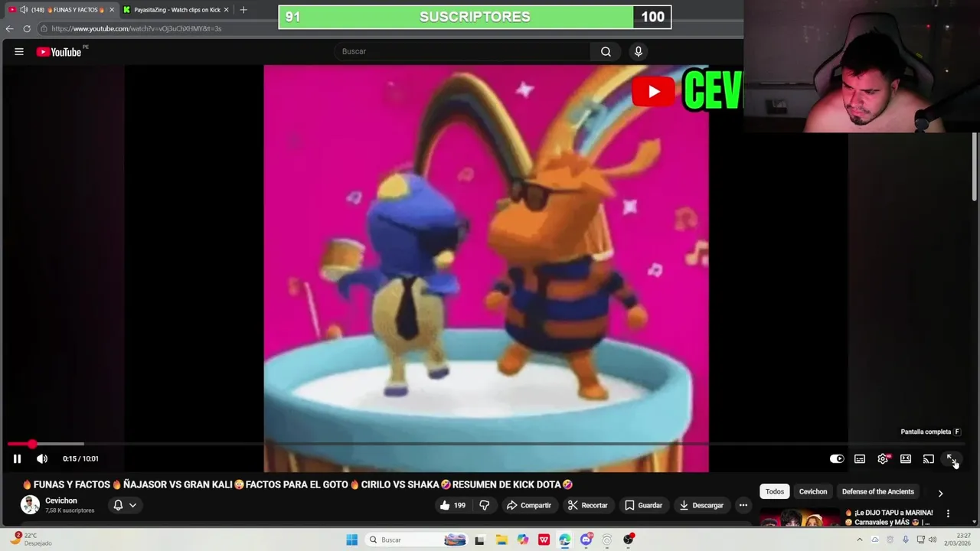Image resolution: width=980 pixels, height=551 pixels.
Task: Select Defense of the Ancients chip
Action: tap(878, 491)
